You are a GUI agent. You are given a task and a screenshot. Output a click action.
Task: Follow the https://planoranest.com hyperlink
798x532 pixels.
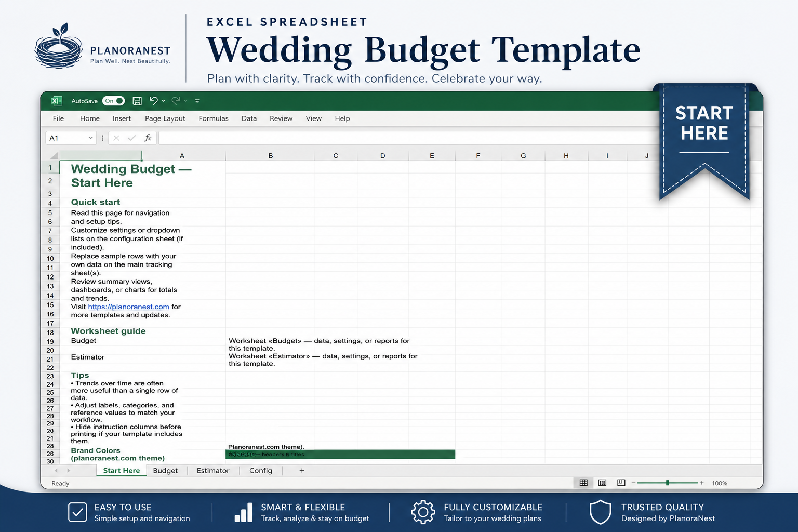pyautogui.click(x=128, y=307)
